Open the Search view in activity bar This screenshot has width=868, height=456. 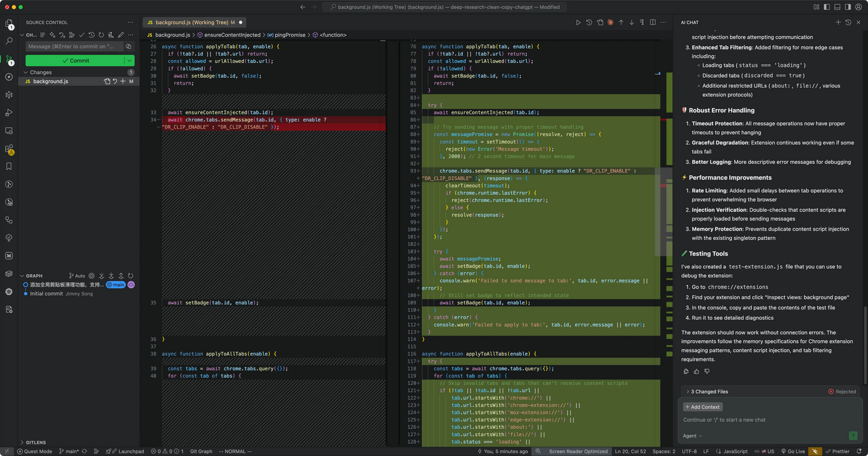coord(9,41)
